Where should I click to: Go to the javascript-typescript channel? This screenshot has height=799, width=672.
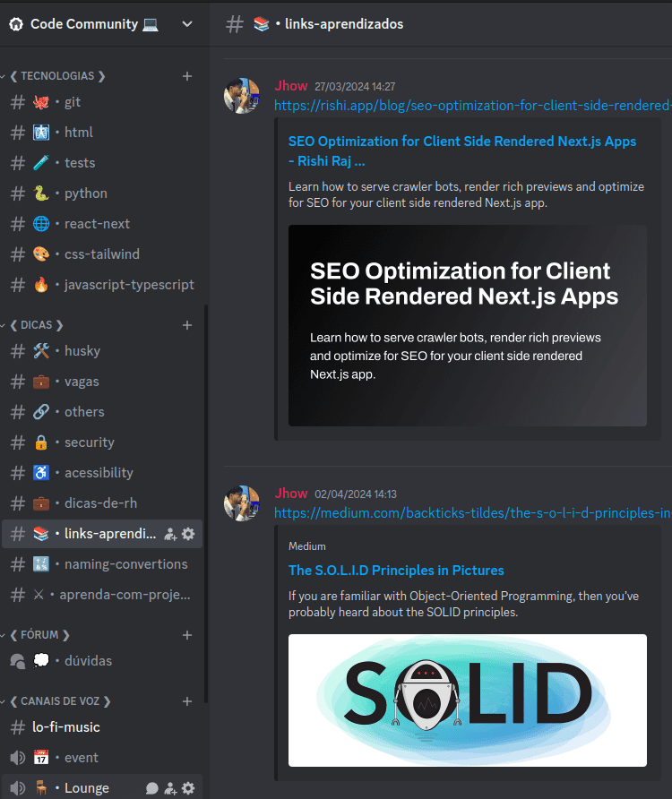(128, 285)
